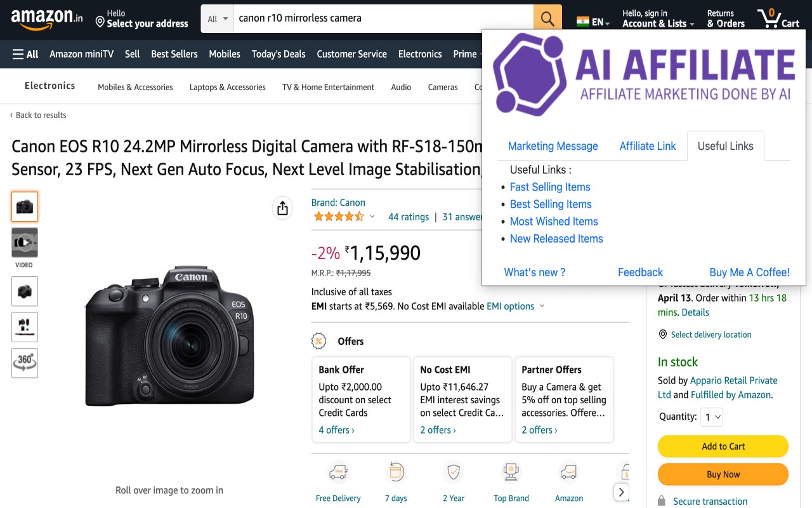The image size is (812, 508).
Task: Click the Add to Cart button
Action: [723, 446]
